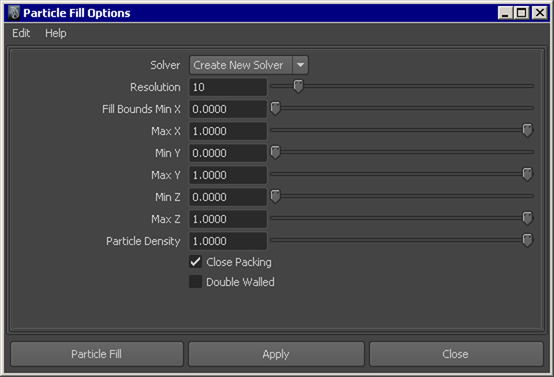Image resolution: width=554 pixels, height=377 pixels.
Task: Click the Resolution slider handle
Action: click(298, 86)
